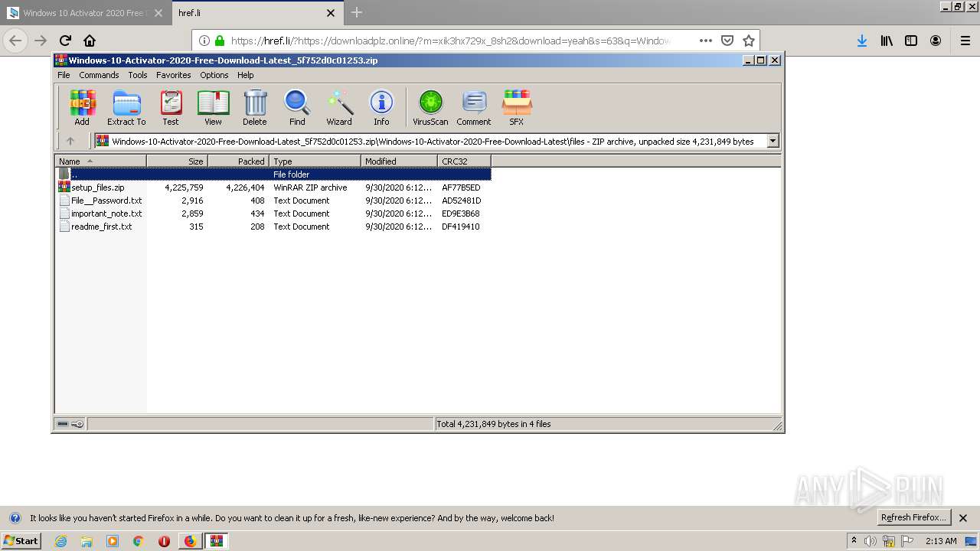The image size is (980, 551).
Task: Dismiss the Firefox refresh notification bar
Action: tap(963, 517)
